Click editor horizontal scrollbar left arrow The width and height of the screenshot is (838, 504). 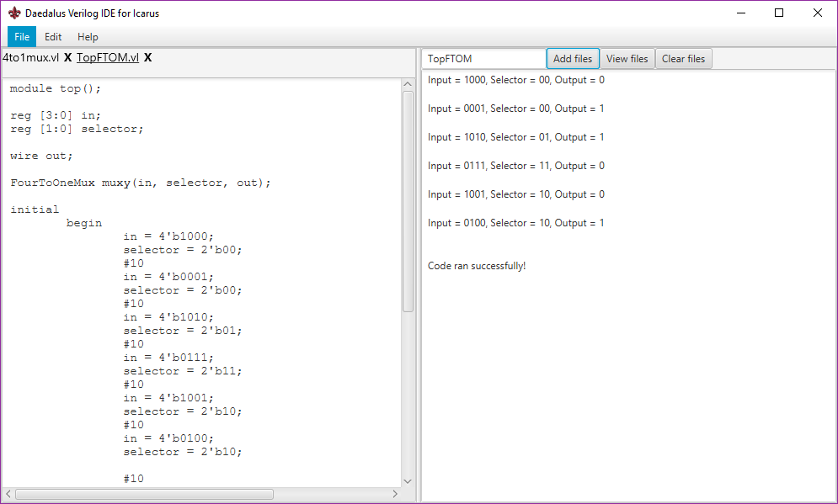[x=8, y=495]
